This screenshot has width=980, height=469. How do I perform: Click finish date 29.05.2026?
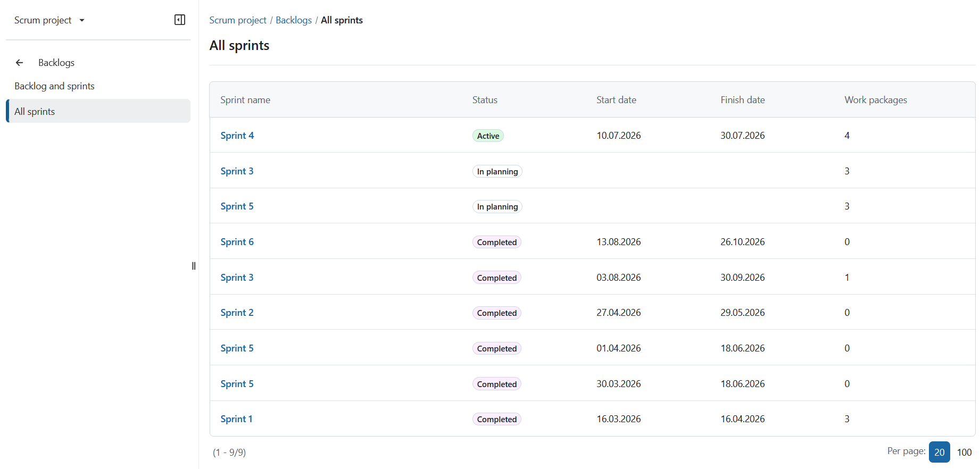coord(743,313)
